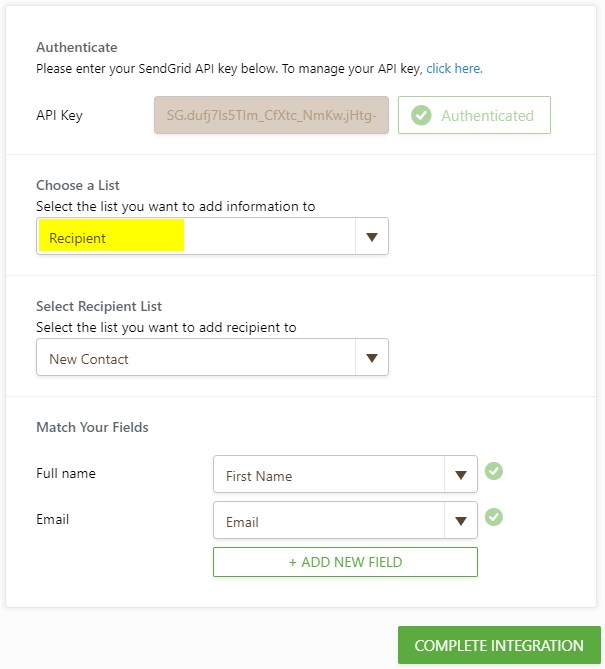This screenshot has width=605, height=669.
Task: Open the Email mapping dropdown
Action: pos(330,521)
